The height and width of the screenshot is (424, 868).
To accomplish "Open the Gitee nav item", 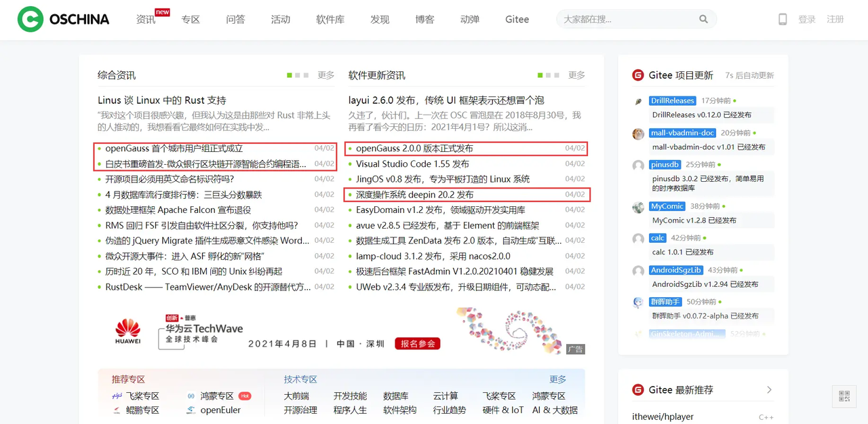I will 517,20.
